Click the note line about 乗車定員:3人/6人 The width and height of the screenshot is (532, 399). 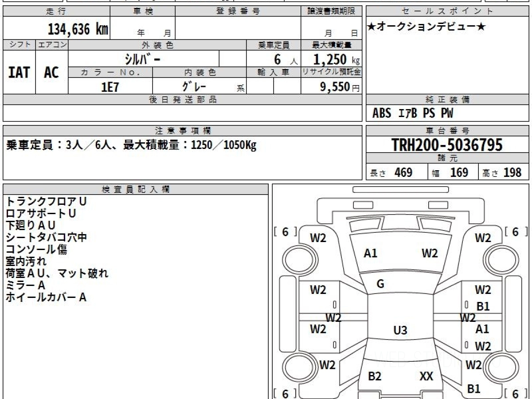coord(131,145)
